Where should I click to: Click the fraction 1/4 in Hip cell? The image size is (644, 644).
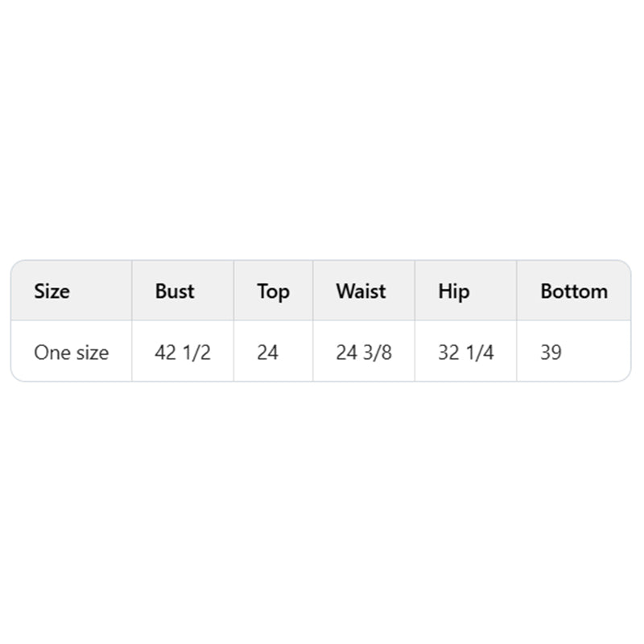pos(480,352)
